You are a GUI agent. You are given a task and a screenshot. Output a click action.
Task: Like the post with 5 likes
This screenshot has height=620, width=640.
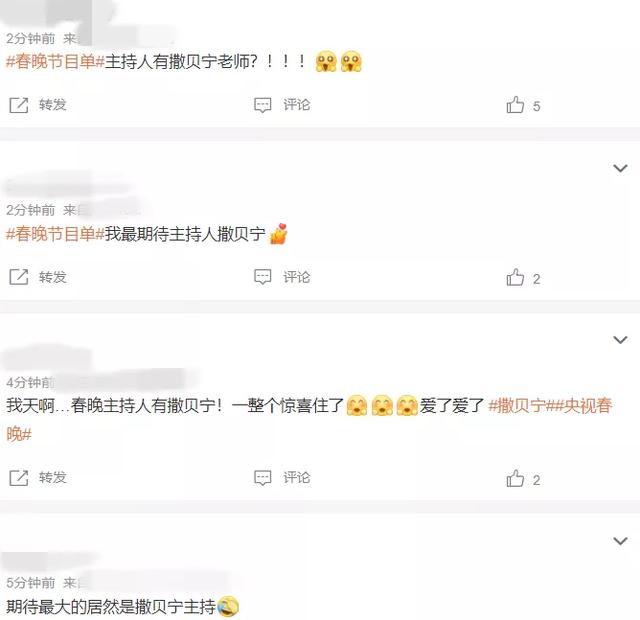point(515,105)
